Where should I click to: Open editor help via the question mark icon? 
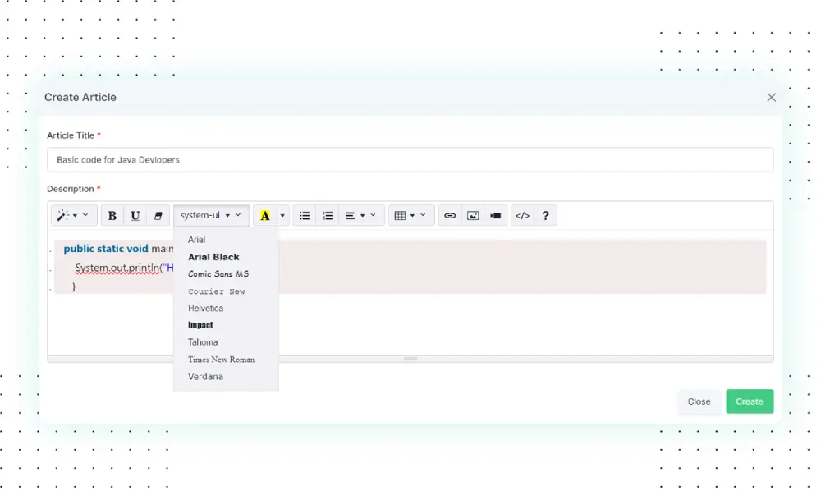(x=545, y=215)
